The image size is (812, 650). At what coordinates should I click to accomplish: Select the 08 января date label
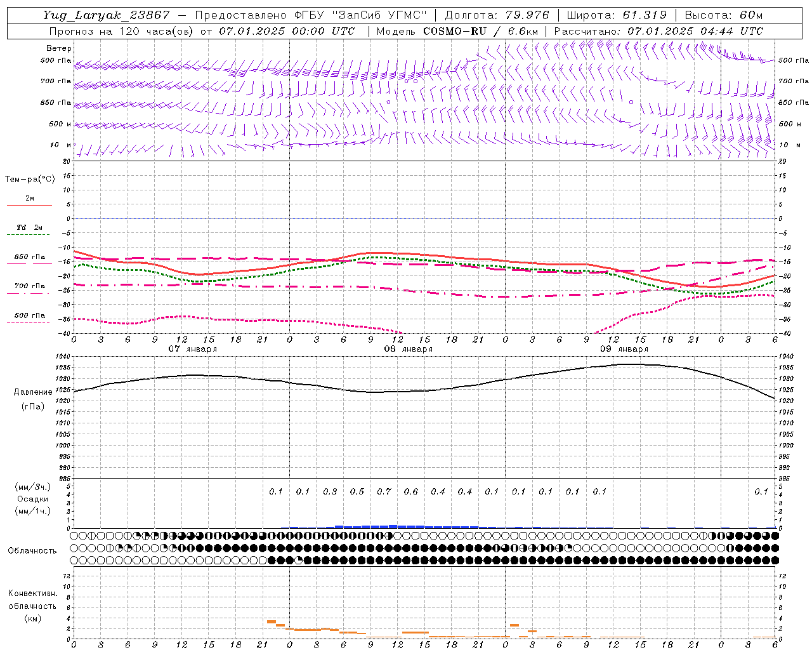point(409,349)
